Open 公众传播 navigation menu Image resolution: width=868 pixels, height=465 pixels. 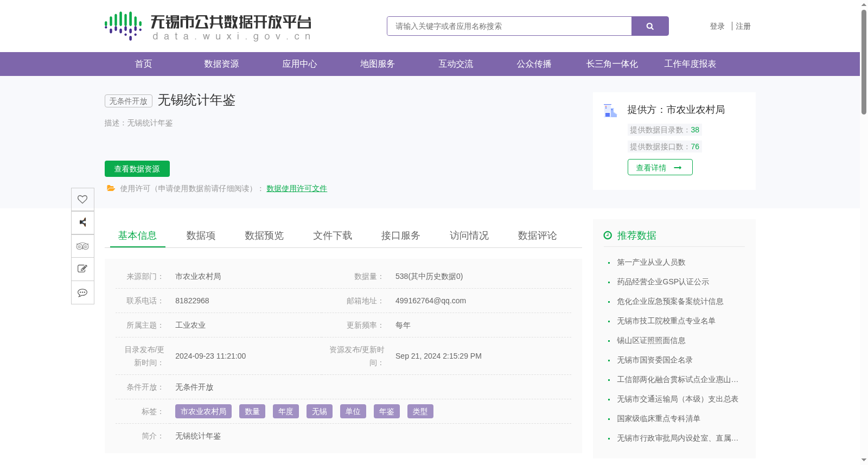[x=534, y=64]
